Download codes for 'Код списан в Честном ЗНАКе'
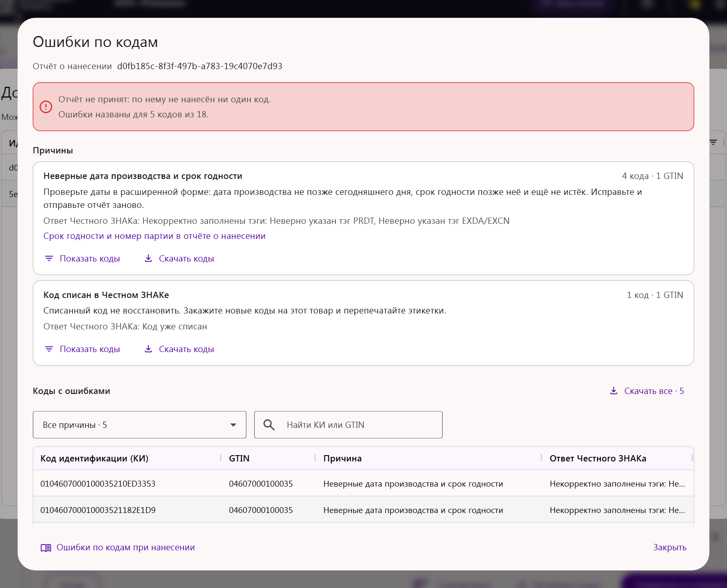 click(x=179, y=349)
